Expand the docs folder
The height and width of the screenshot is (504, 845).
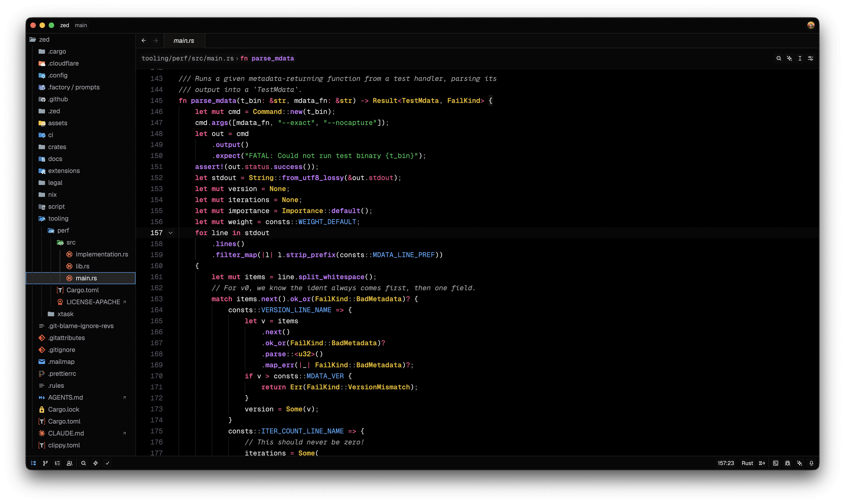pyautogui.click(x=81, y=159)
